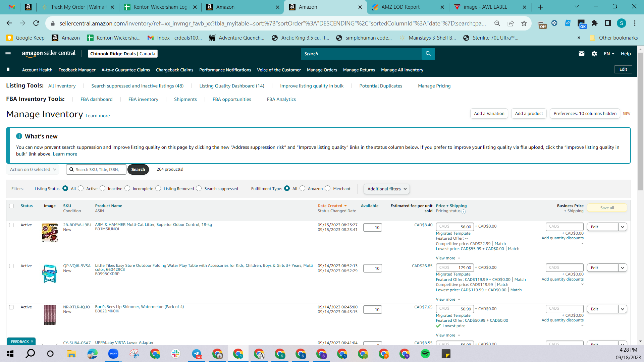Open the messages envelope icon
644x362 pixels.
pyautogui.click(x=582, y=54)
